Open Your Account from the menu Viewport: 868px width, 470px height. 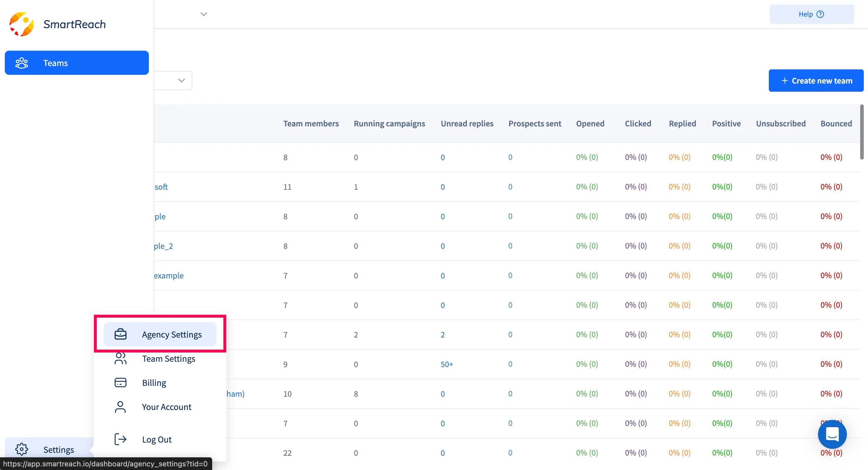160,407
